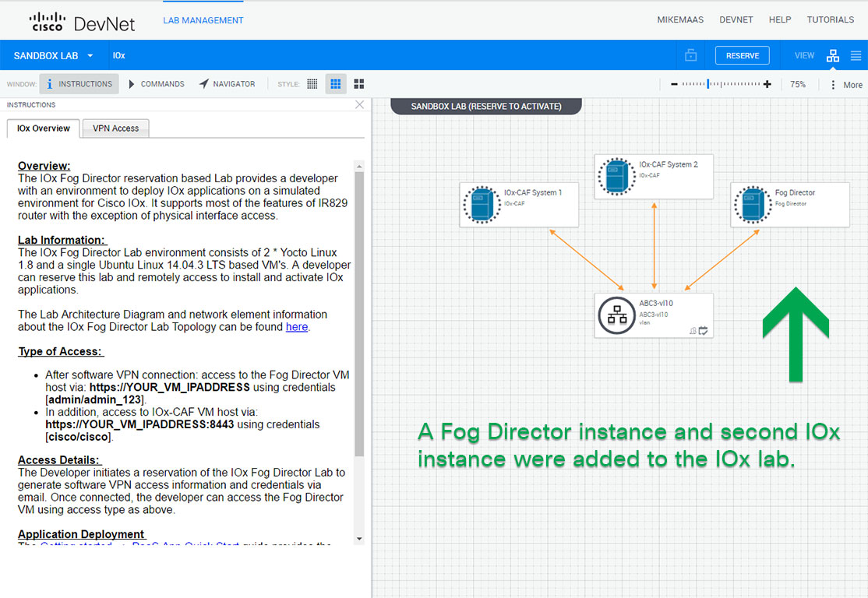Select the large grid style
Image resolution: width=868 pixels, height=598 pixels.
(358, 84)
